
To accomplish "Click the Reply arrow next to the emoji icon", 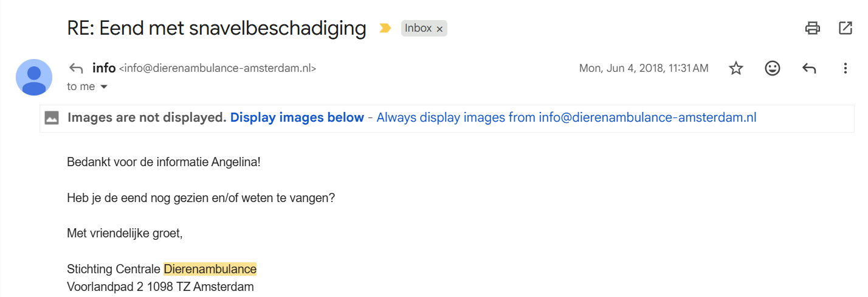I will pos(809,68).
